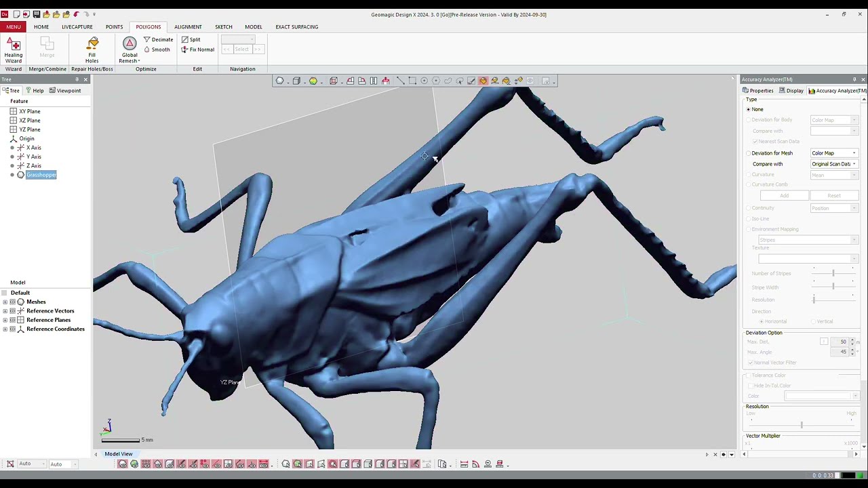Toggle visibility dot of Y Axis

click(12, 157)
